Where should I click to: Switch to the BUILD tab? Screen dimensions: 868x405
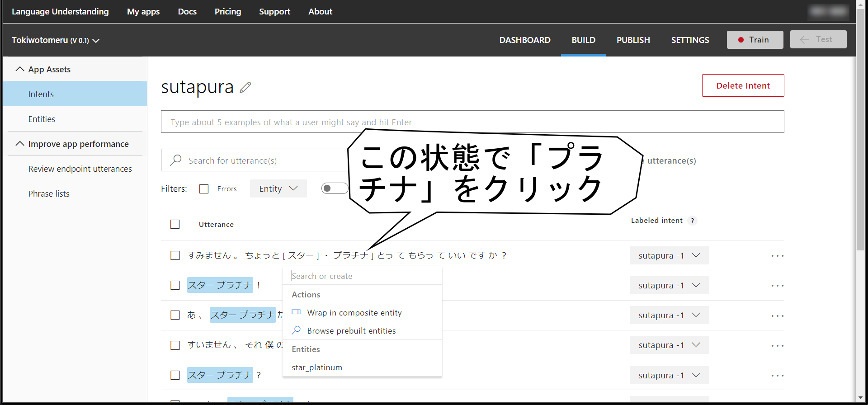coord(583,40)
